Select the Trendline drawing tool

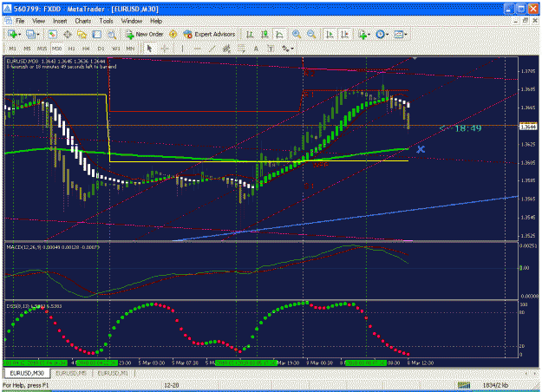pyautogui.click(x=212, y=49)
